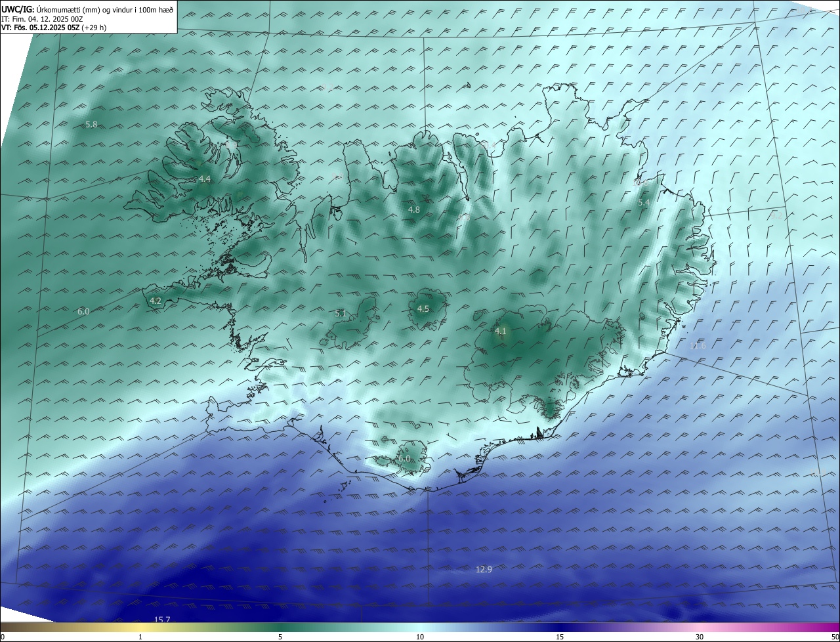Click the 4.4 value label on the Westfjords

point(205,179)
